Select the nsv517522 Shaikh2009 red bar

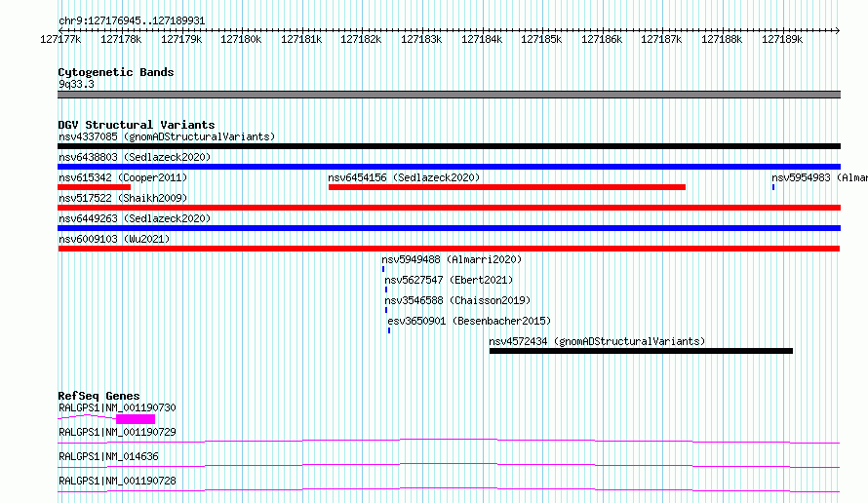(x=449, y=208)
